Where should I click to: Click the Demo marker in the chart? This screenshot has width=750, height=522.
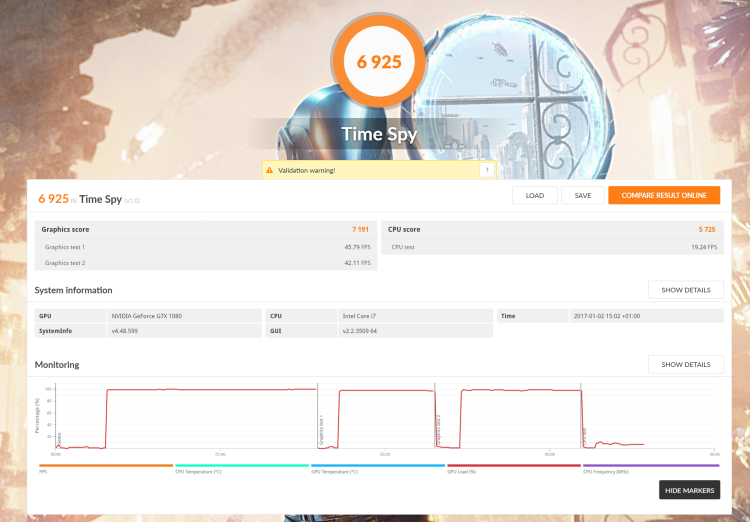59,439
